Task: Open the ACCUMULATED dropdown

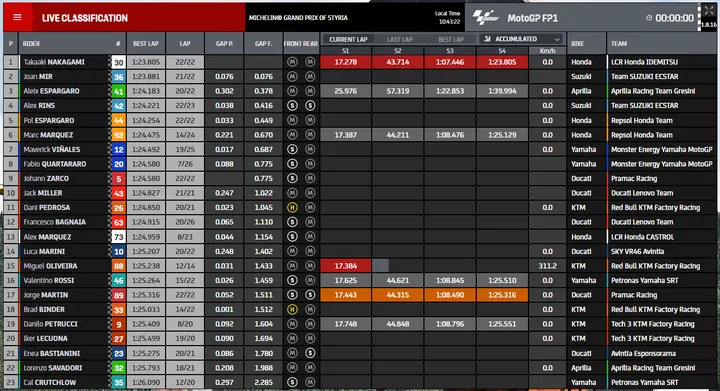Action: (x=522, y=39)
